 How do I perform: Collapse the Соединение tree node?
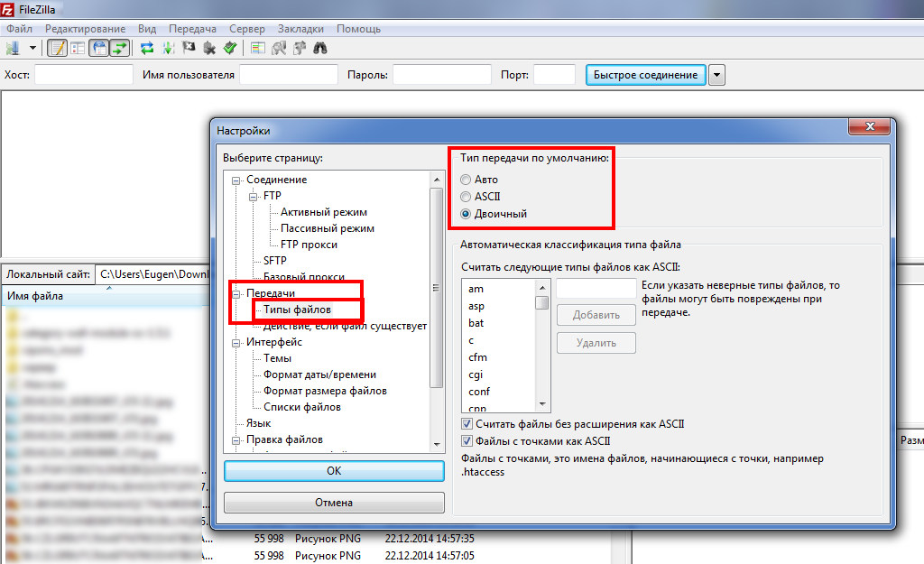tap(236, 180)
